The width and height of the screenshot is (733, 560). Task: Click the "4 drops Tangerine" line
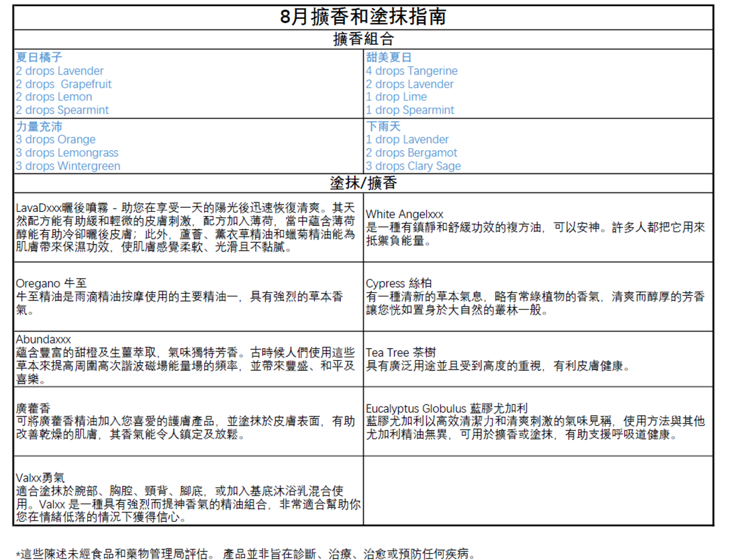[411, 71]
